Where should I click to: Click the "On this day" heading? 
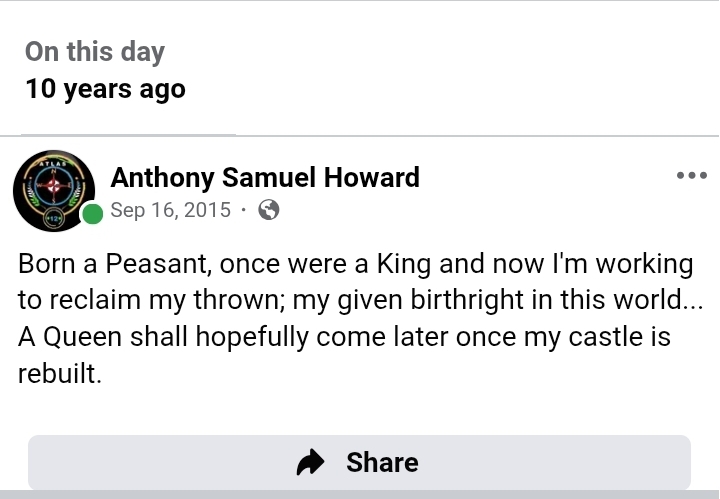pyautogui.click(x=95, y=52)
